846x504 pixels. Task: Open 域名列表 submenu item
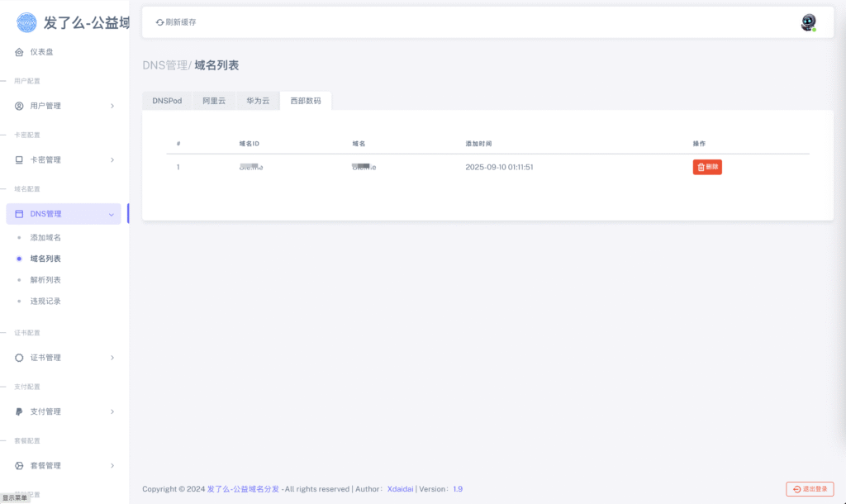45,259
